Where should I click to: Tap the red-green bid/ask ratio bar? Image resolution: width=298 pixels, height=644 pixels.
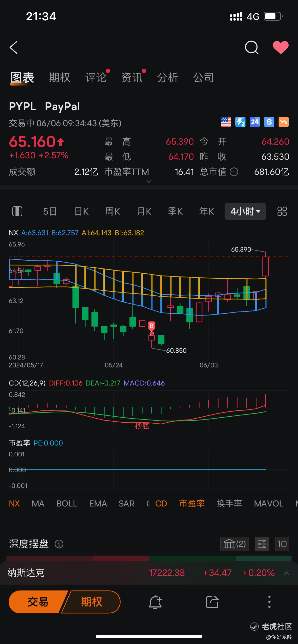pos(149,558)
